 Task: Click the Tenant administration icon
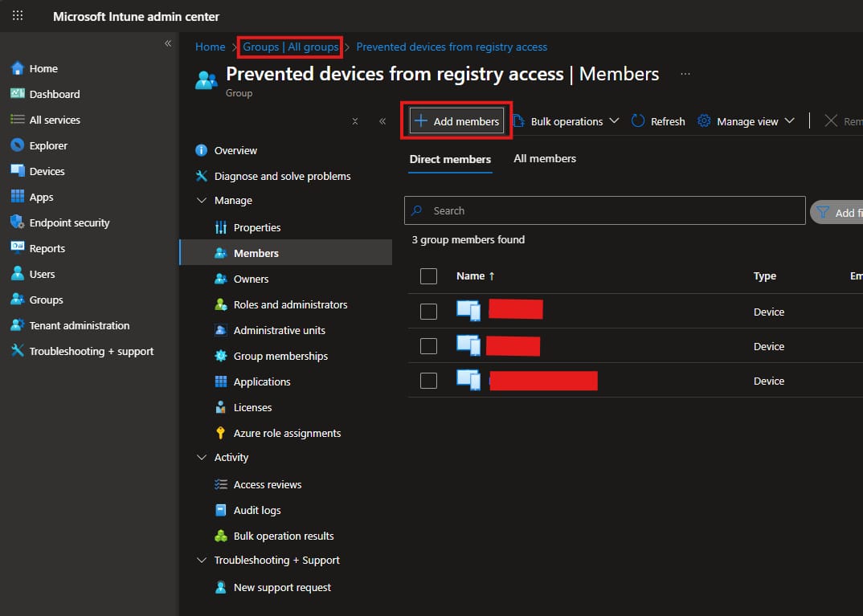(18, 325)
